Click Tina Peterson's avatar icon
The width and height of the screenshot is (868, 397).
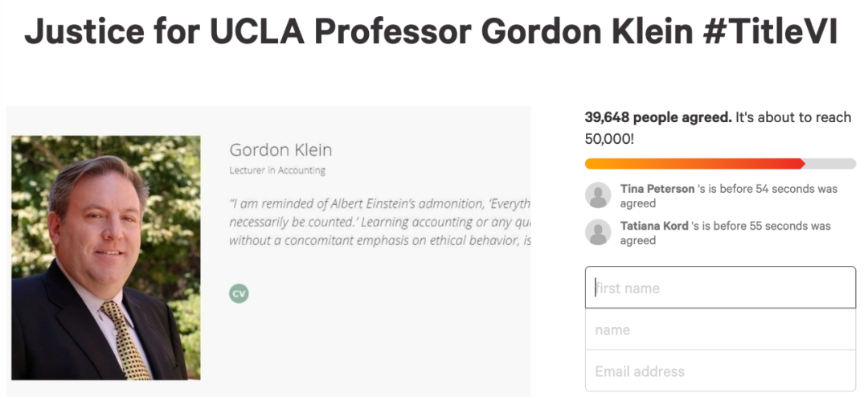[x=598, y=195]
